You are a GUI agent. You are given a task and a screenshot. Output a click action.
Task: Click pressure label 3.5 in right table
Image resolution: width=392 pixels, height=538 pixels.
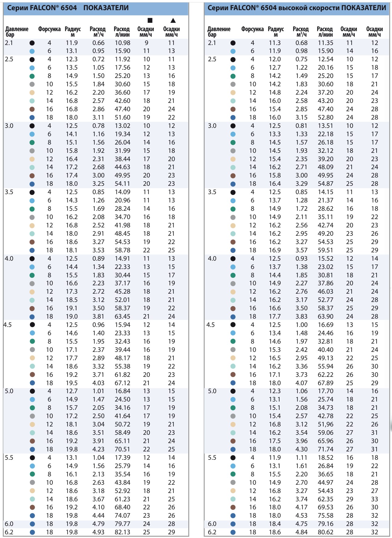click(212, 192)
